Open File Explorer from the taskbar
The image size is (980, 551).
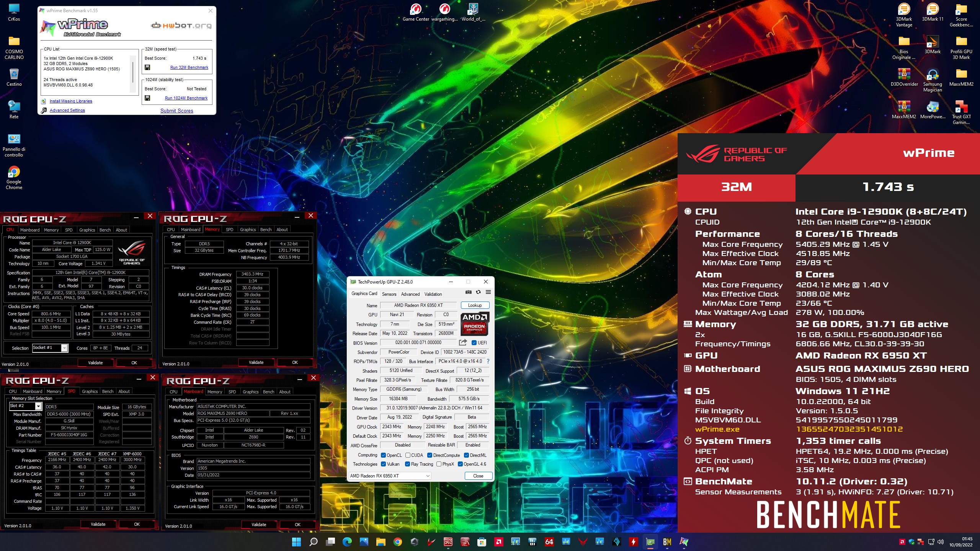(381, 542)
